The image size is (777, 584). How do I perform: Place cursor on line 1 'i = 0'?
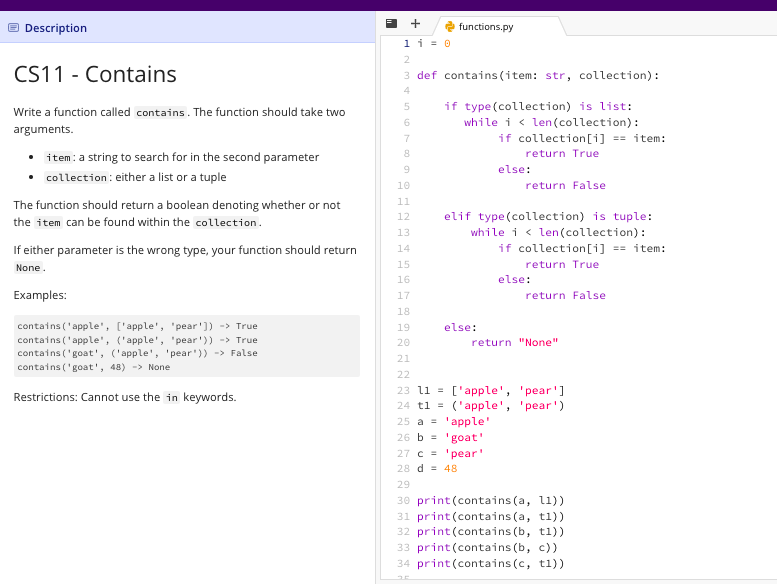[434, 44]
